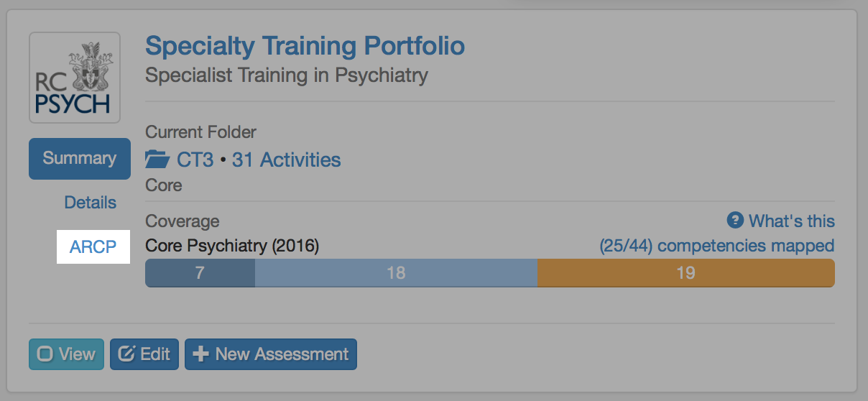Open the CT3 folder link
868x401 pixels.
point(195,160)
